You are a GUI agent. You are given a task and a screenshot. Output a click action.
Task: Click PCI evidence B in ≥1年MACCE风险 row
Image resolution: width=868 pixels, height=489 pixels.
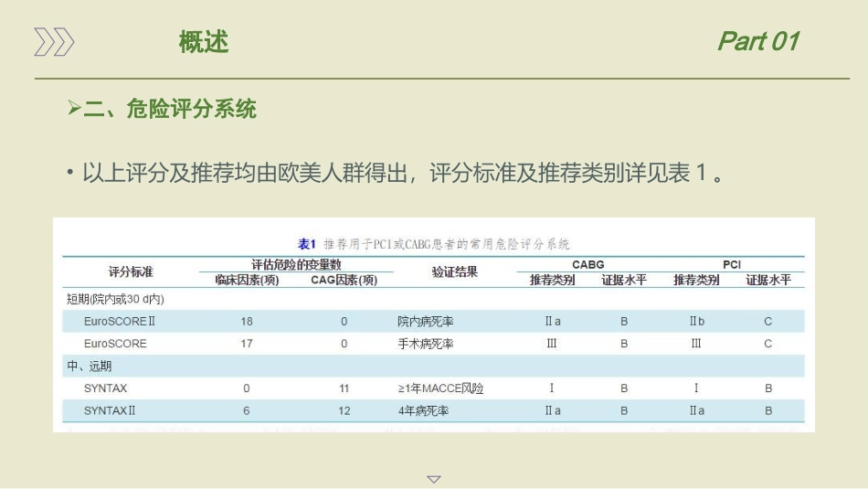(768, 388)
